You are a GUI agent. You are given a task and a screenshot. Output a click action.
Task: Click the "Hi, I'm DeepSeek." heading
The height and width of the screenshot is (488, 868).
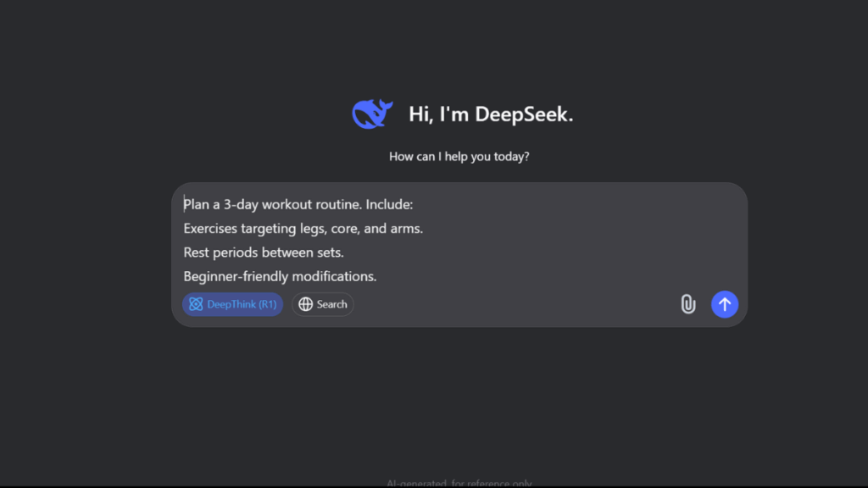pos(491,114)
